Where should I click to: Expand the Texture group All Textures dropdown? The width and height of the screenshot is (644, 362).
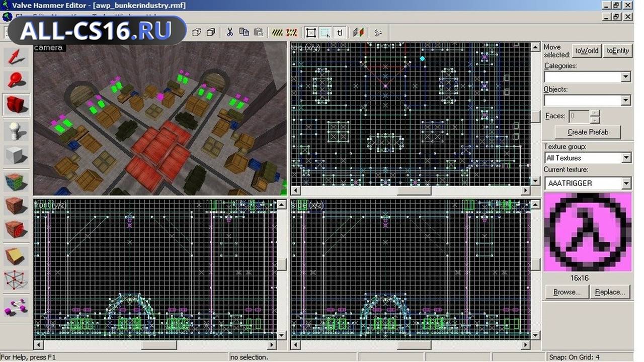(625, 158)
